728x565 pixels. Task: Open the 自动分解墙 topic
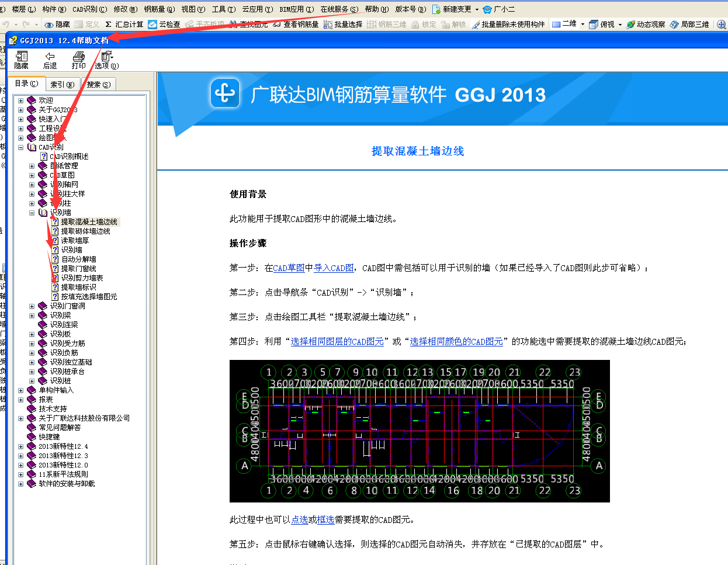(x=78, y=259)
